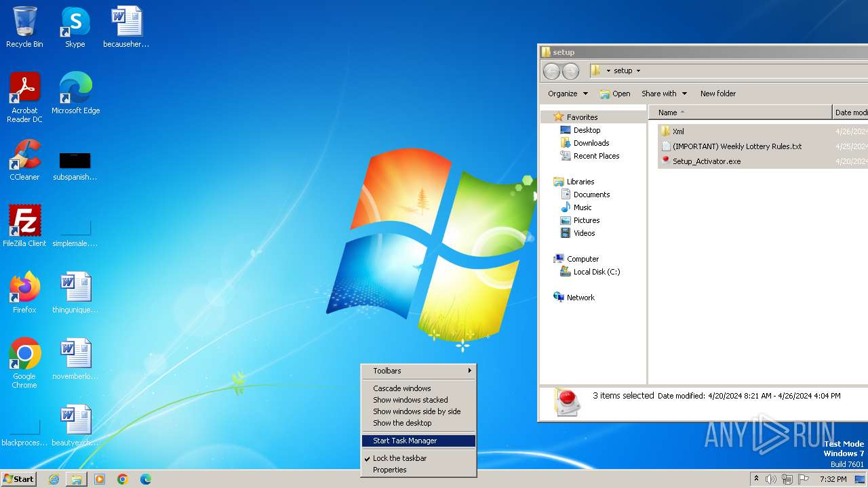868x488 pixels.
Task: Click the Back arrow in Explorer
Action: (552, 70)
